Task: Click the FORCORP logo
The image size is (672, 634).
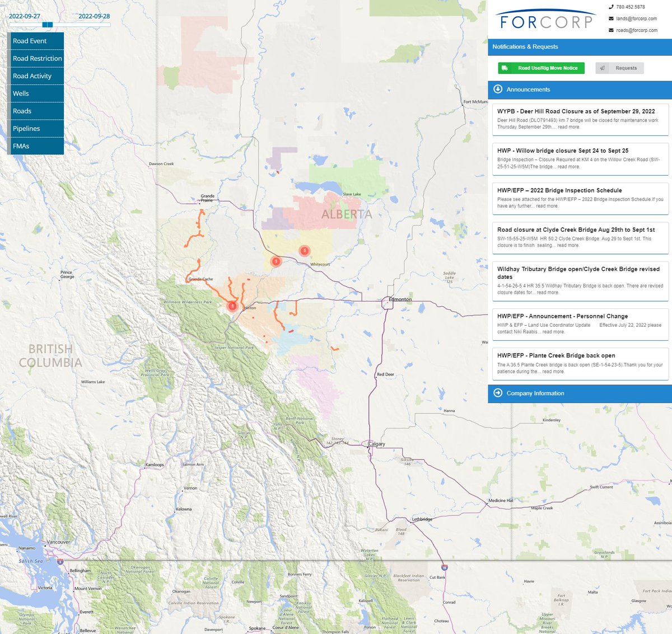Action: (547, 20)
